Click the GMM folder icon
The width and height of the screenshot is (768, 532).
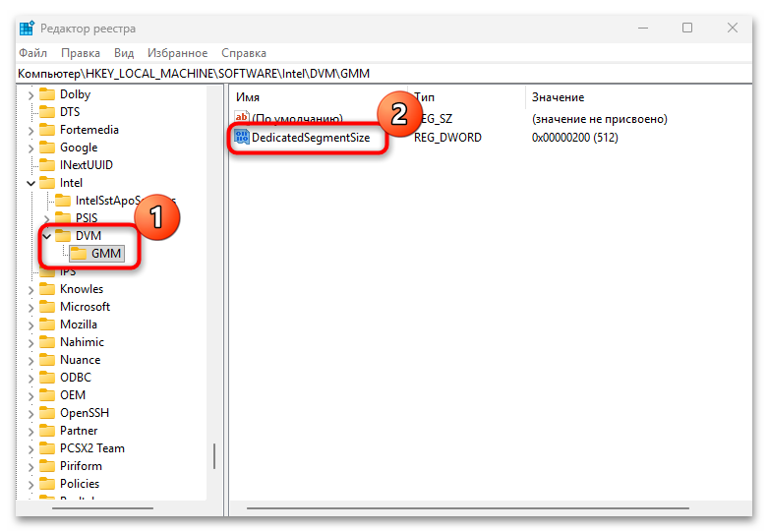(x=79, y=254)
